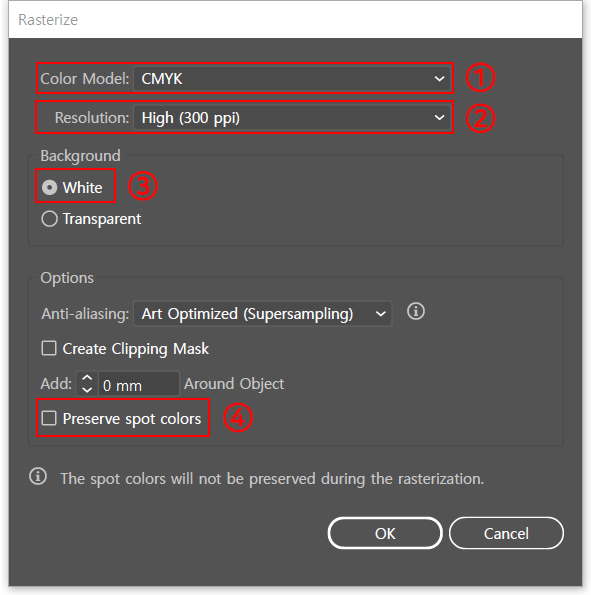
Task: Tick the Preserve spot colors checkbox
Action: tap(49, 418)
